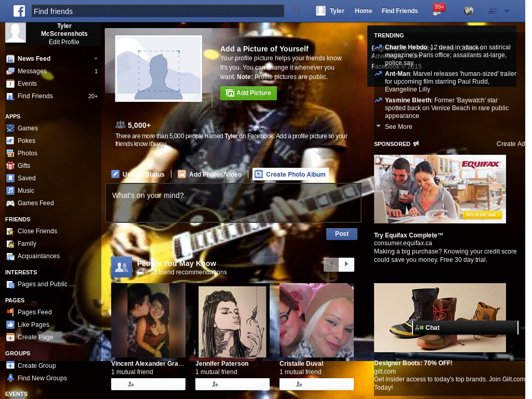Image resolution: width=532 pixels, height=399 pixels.
Task: Click the Photos app icon
Action: coord(10,153)
